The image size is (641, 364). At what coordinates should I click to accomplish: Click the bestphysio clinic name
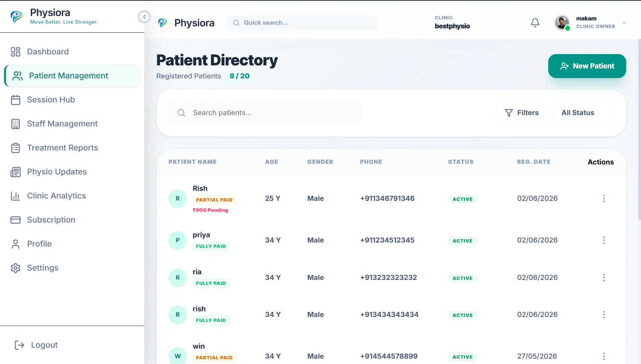[x=452, y=26]
